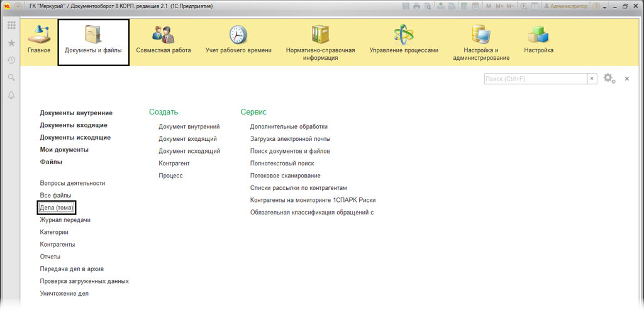Open History clock icon in sidebar
Image resolution: width=644 pixels, height=312 pixels.
coord(11,60)
